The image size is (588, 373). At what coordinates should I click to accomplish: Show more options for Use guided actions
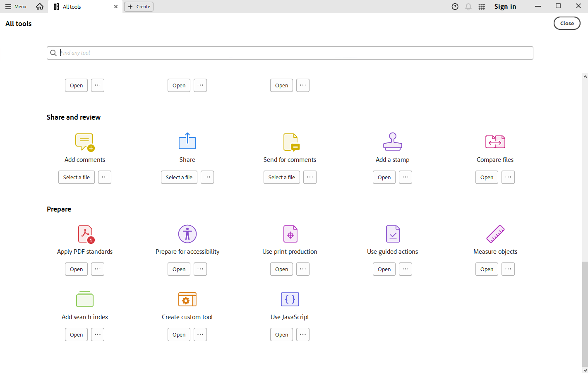(405, 269)
